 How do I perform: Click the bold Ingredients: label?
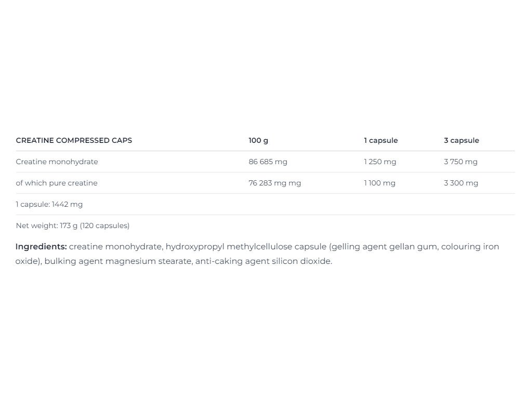[41, 247]
